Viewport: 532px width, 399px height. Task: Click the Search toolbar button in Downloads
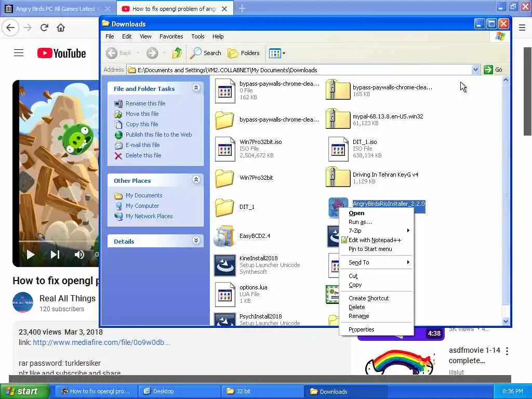coord(206,53)
